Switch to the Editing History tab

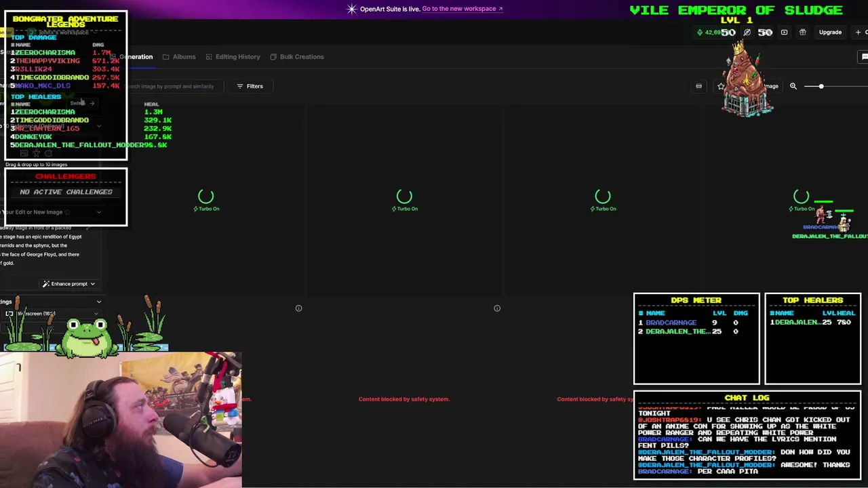(x=233, y=57)
